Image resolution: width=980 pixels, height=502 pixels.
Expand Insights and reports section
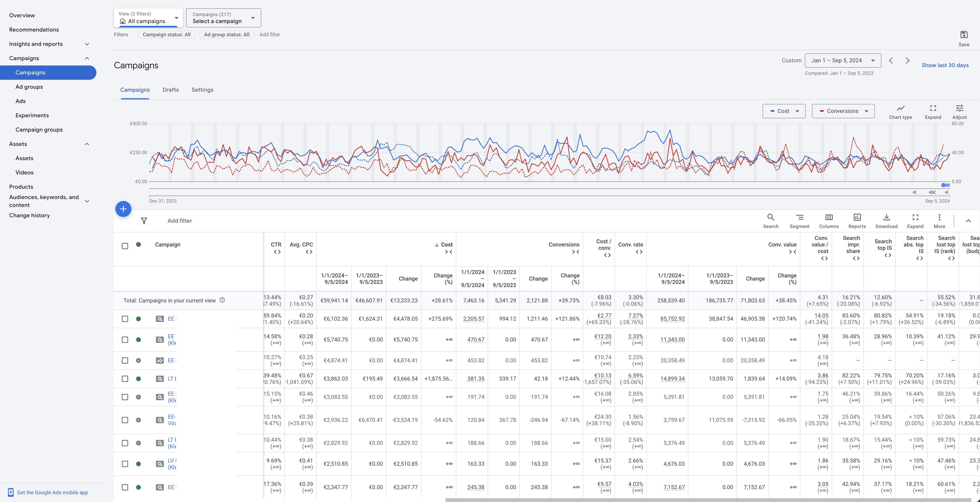(87, 44)
